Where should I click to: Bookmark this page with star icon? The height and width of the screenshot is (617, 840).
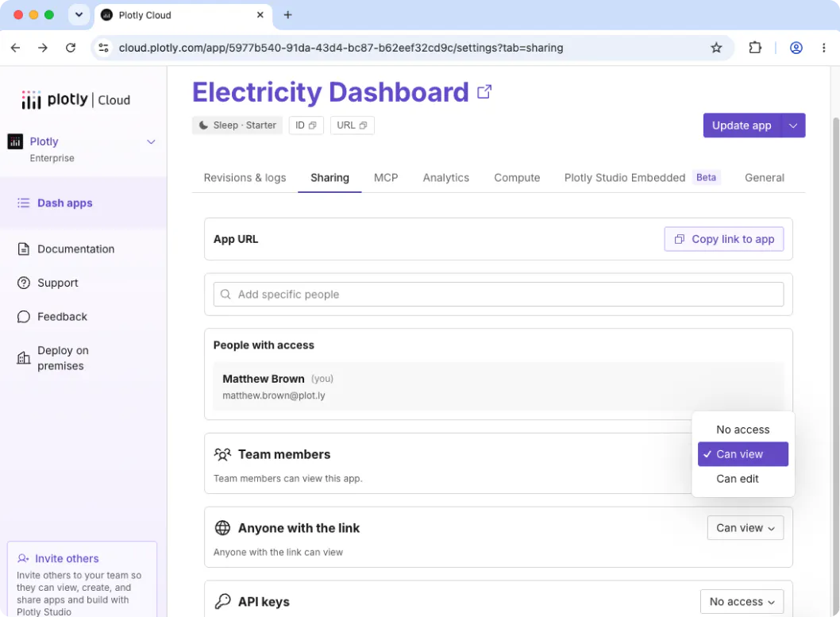(716, 48)
